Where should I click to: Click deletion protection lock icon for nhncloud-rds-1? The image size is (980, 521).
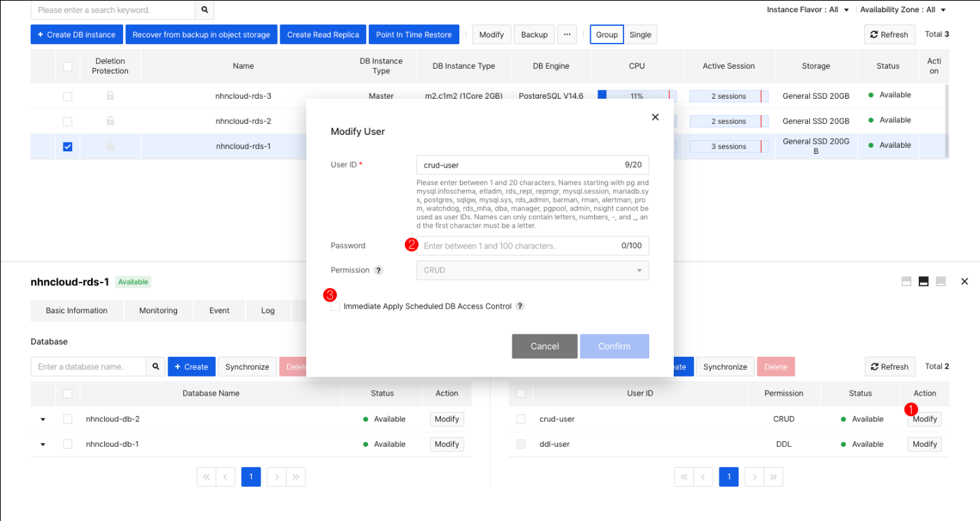pyautogui.click(x=110, y=146)
